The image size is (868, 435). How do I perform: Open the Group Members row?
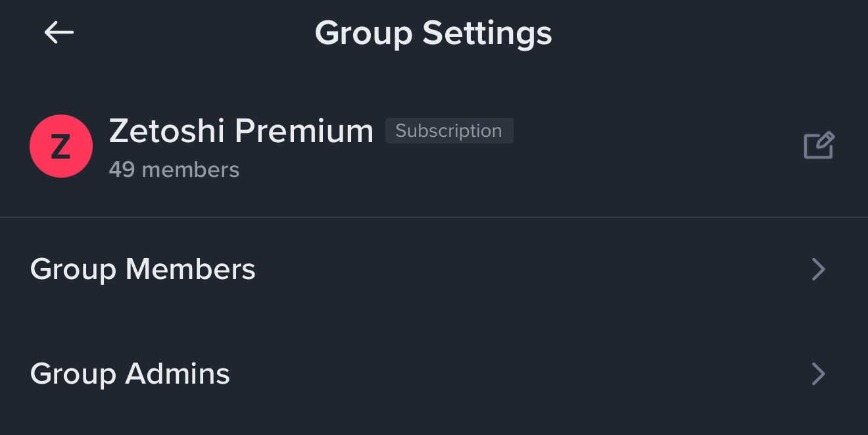pos(434,269)
